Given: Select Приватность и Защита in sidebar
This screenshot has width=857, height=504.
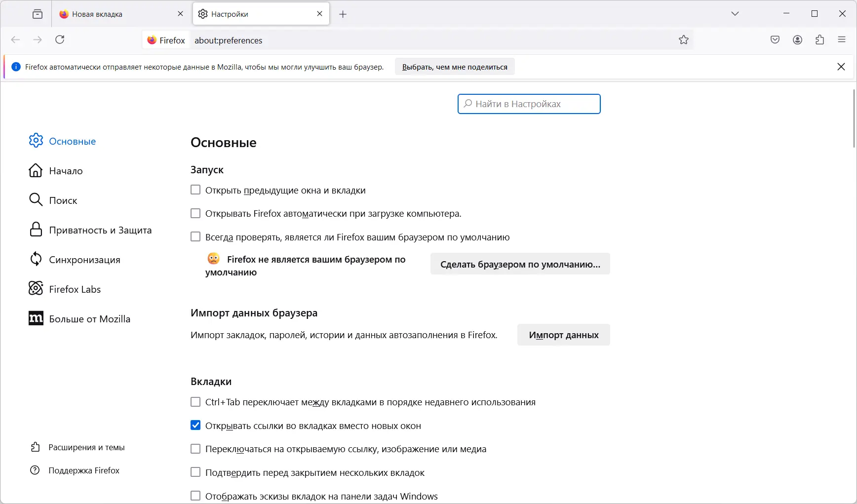Looking at the screenshot, I should pos(100,230).
